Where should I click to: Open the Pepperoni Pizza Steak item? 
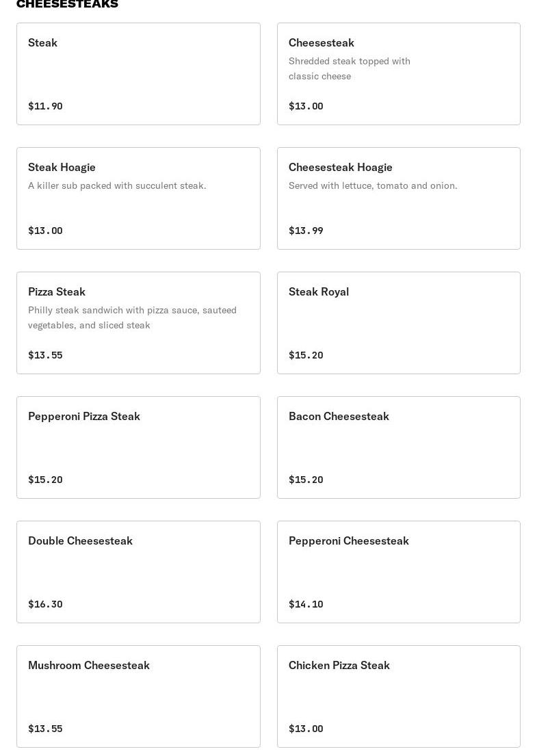click(x=138, y=447)
